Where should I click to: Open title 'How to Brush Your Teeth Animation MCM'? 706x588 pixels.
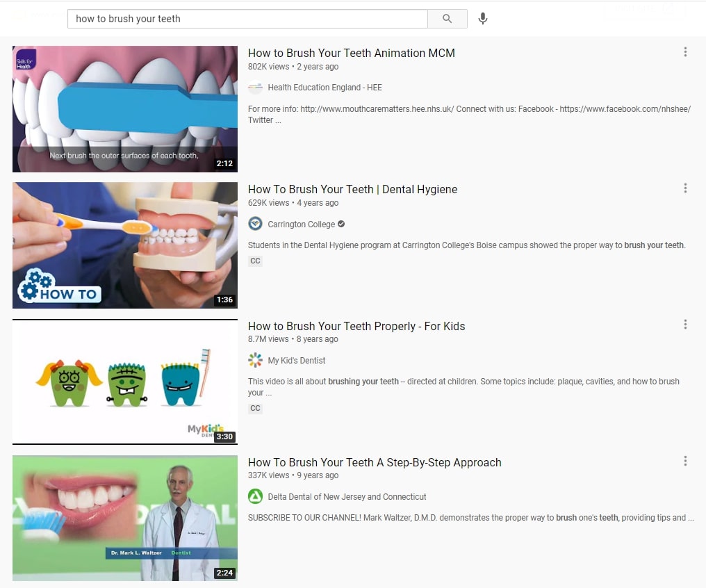(351, 53)
